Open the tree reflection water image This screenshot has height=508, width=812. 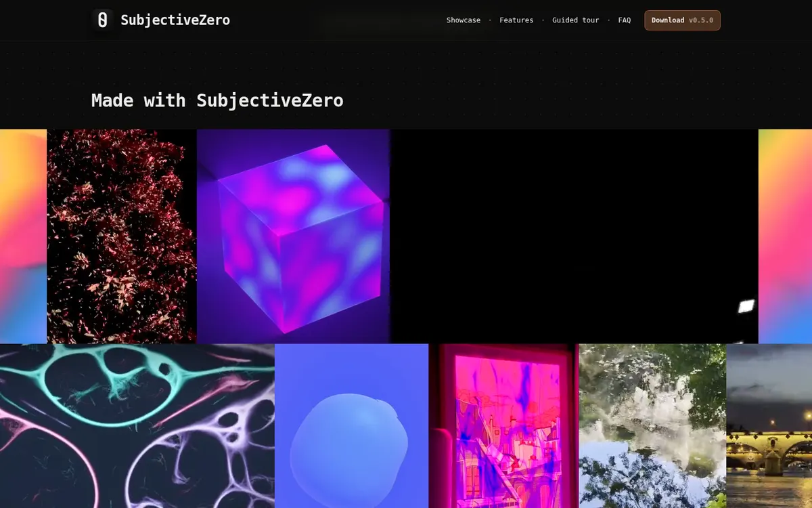653,426
